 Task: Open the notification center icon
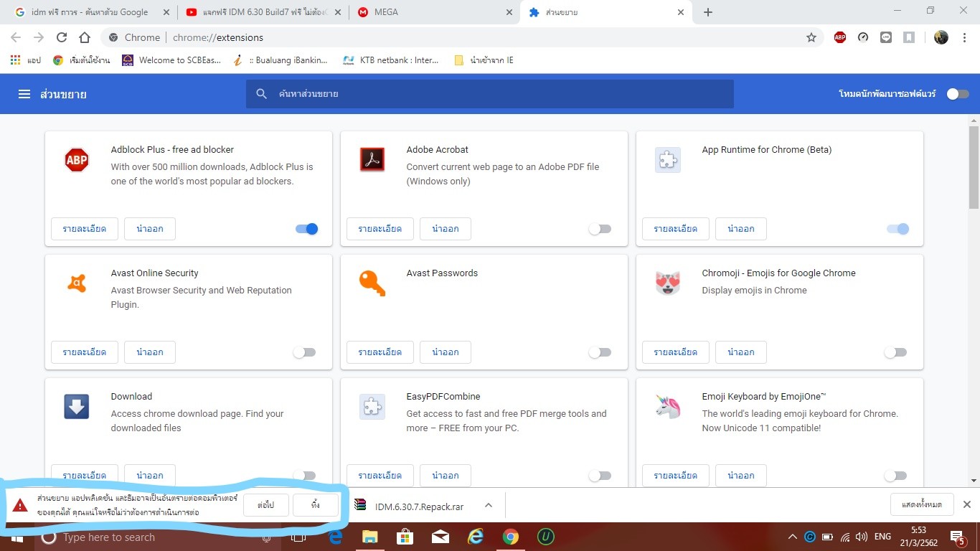point(958,537)
